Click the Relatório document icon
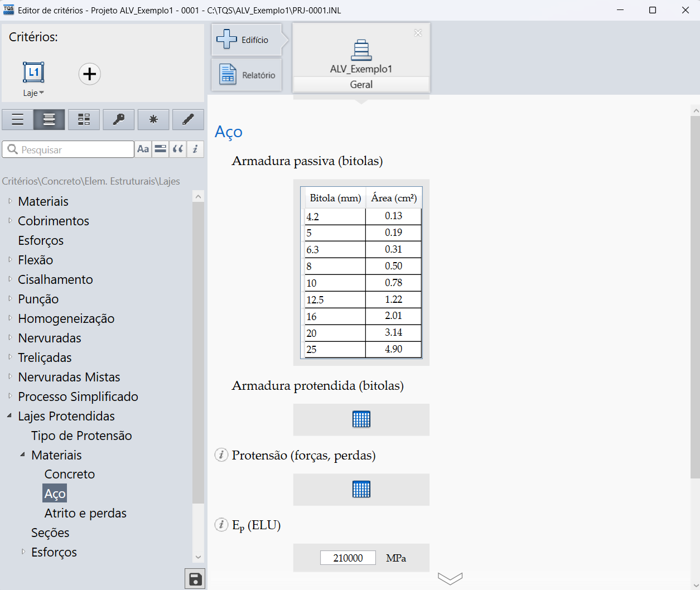This screenshot has height=590, width=700. (x=228, y=74)
